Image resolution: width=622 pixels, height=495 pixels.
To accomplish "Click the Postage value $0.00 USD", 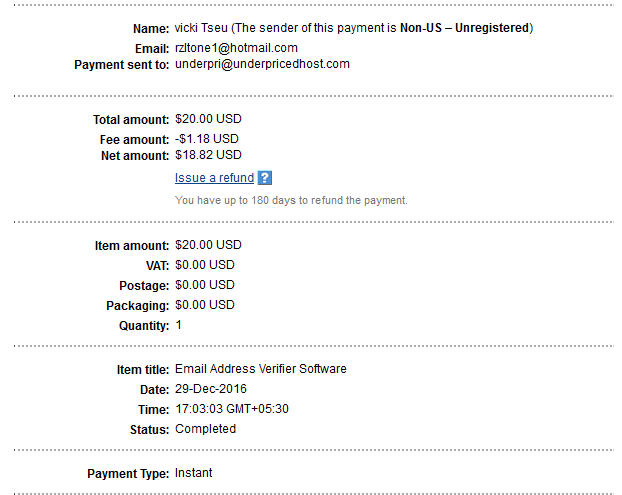I will (205, 285).
